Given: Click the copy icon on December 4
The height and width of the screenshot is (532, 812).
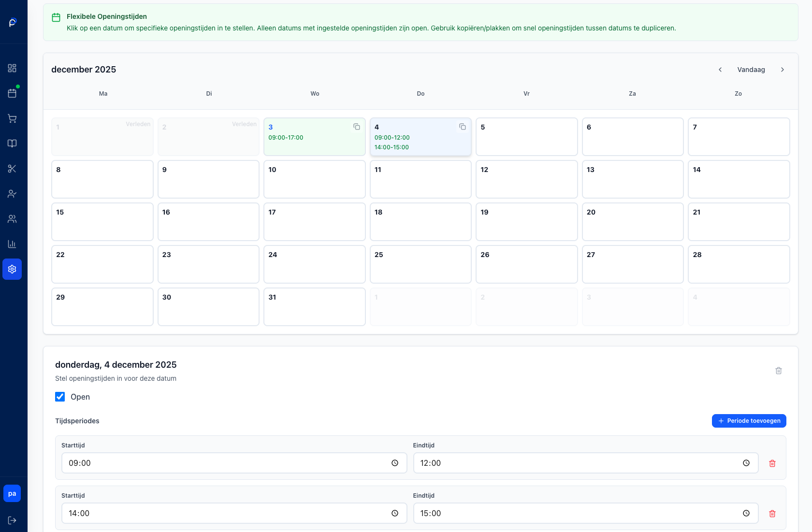Looking at the screenshot, I should [463, 127].
